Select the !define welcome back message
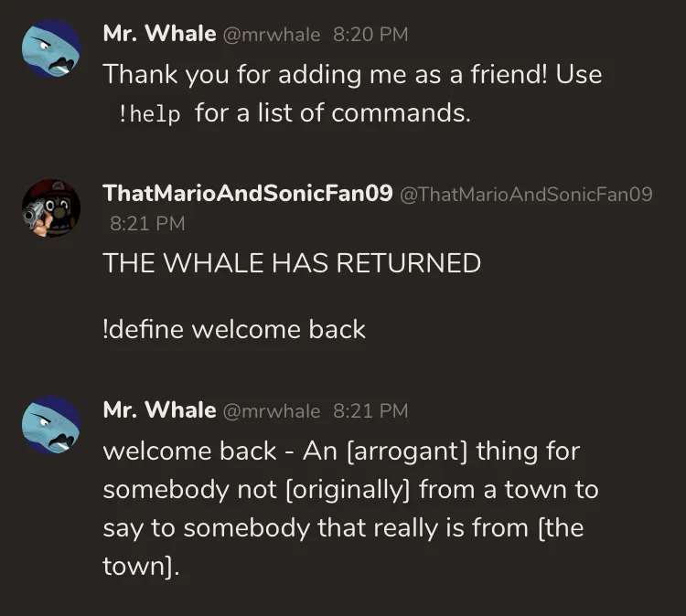 (x=234, y=329)
